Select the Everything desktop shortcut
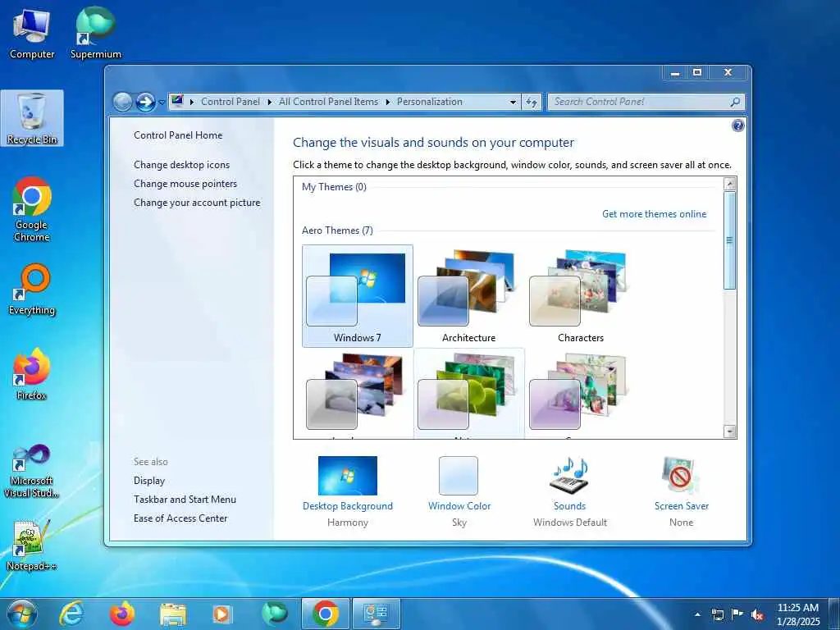 pyautogui.click(x=32, y=290)
